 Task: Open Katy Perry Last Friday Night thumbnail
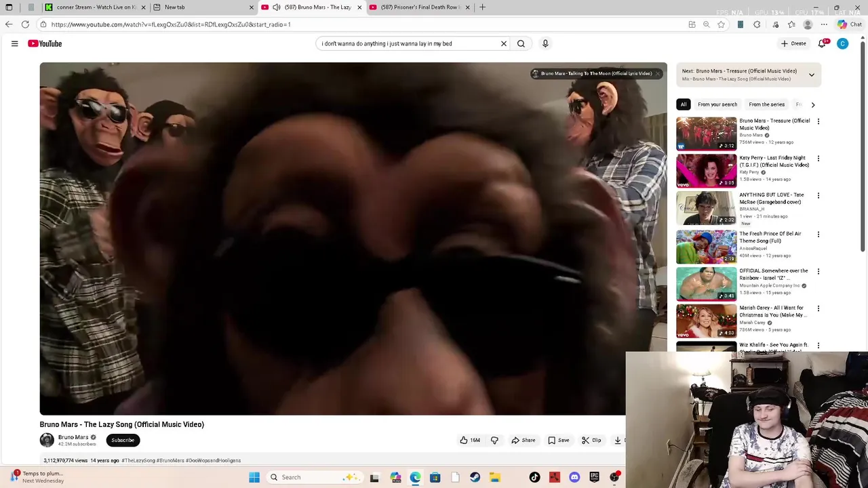coord(706,171)
